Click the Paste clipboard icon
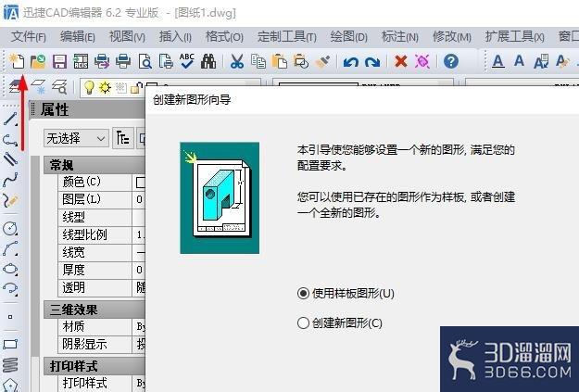The height and width of the screenshot is (392, 579). coord(280,61)
